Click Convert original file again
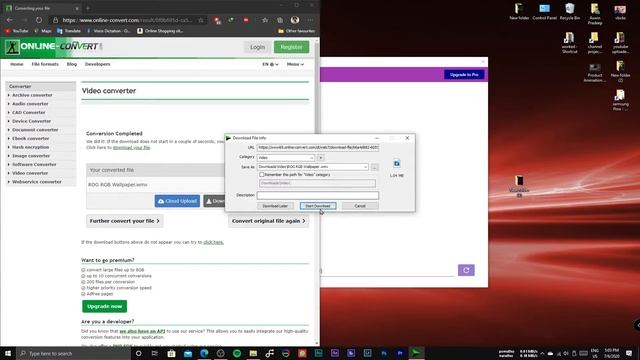 point(268,221)
